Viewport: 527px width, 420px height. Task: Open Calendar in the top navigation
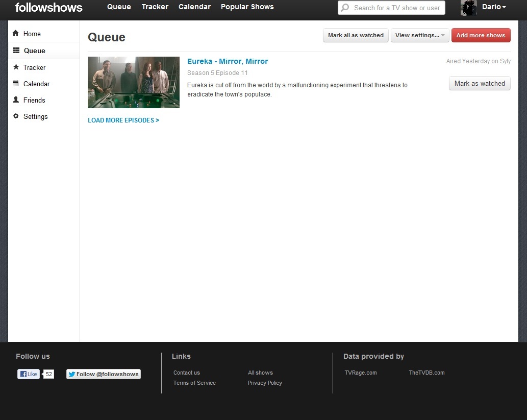194,7
